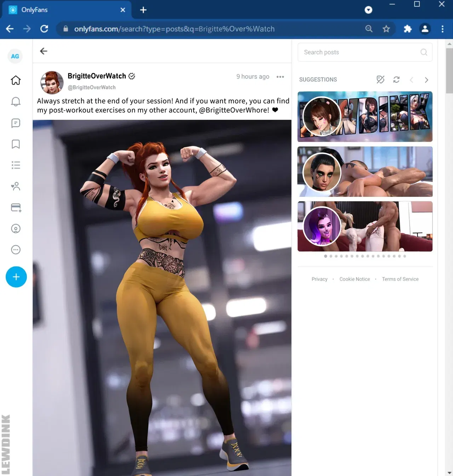Toggle the free-accounts filter in Suggestions
Image resolution: width=453 pixels, height=476 pixels.
(x=380, y=80)
